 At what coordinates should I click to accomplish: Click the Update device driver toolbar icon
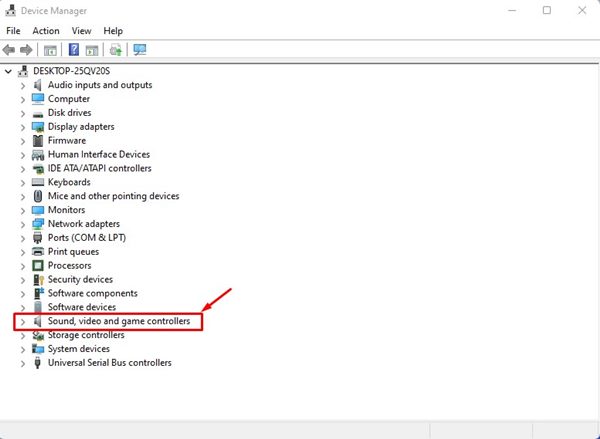coord(116,50)
